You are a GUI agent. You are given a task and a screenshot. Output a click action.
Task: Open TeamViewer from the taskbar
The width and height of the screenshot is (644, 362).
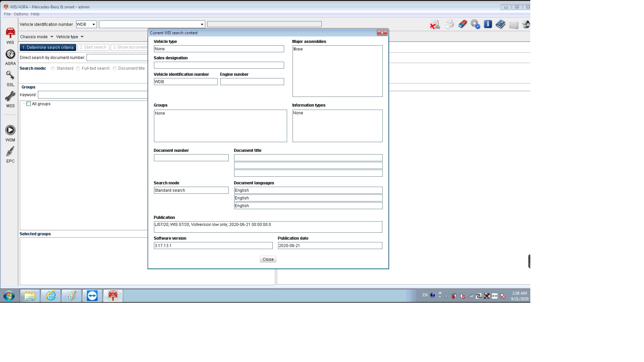92,296
